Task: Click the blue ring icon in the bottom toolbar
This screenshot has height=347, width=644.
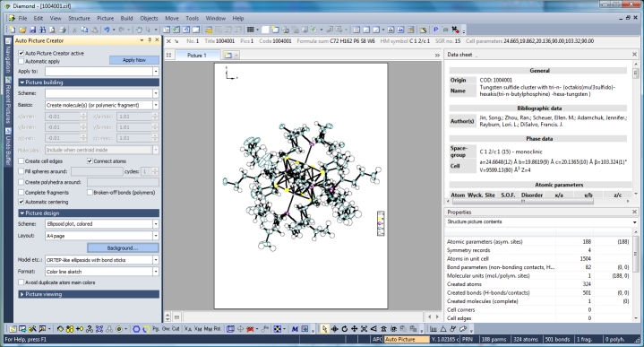Action: [136, 329]
